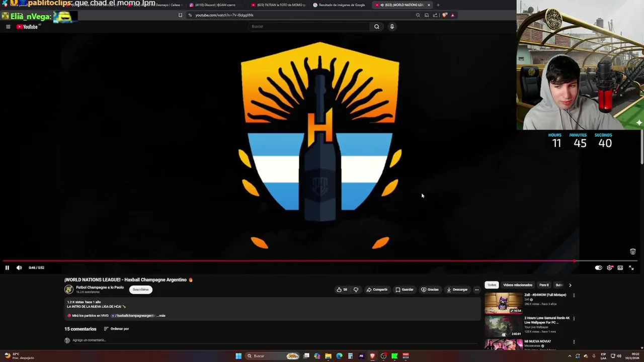Open Microsoft Edge from the taskbar
Image resolution: width=644 pixels, height=362 pixels.
[339, 356]
